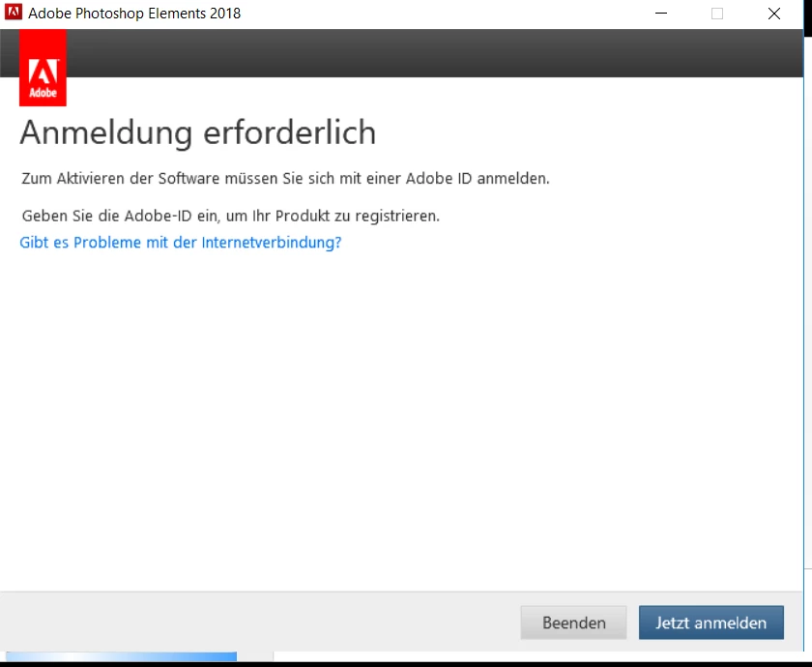
Task: Open the Internetverbindung problems link
Action: tap(181, 243)
